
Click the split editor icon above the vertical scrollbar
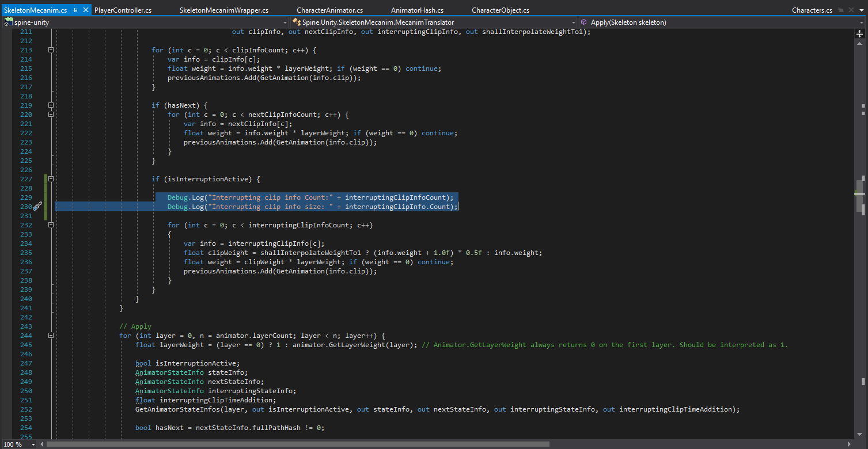[x=860, y=33]
